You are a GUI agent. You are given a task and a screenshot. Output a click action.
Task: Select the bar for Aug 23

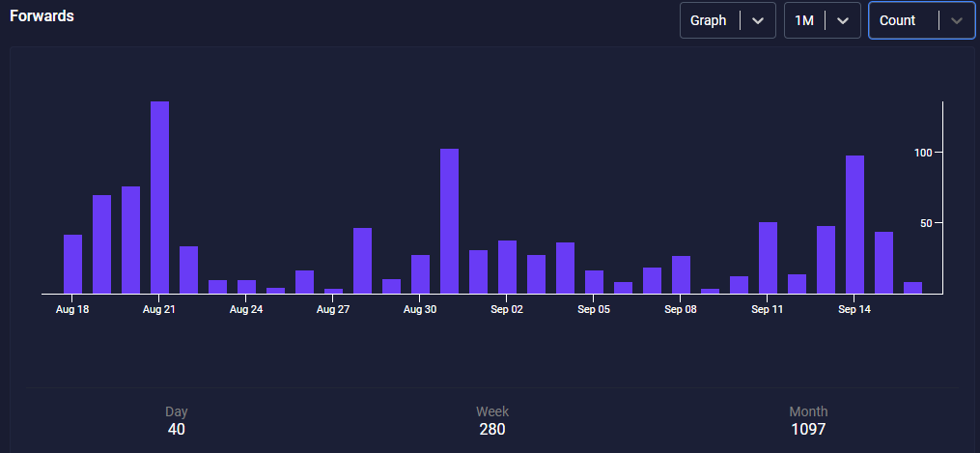pos(217,286)
